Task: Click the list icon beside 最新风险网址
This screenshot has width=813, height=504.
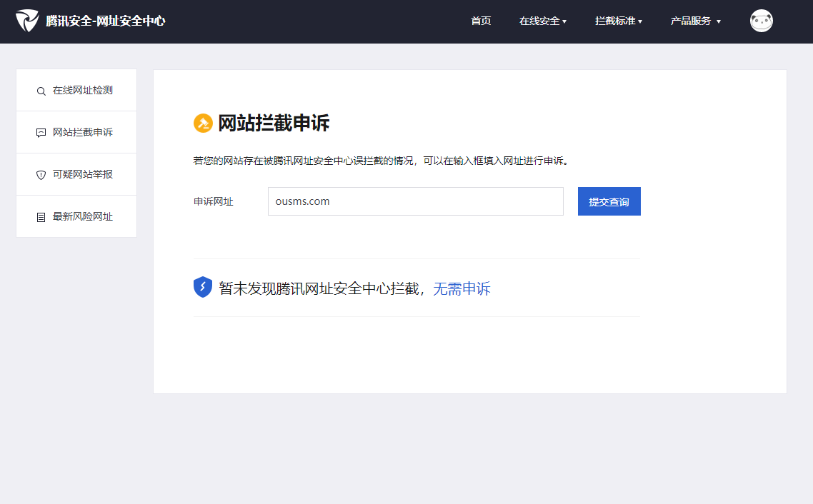Action: pos(41,217)
